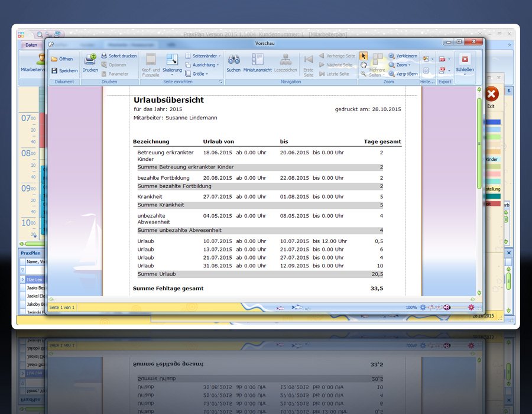This screenshot has width=532, height=414.
Task: Select the magnifier tool in the Zoom group
Action: (364, 74)
